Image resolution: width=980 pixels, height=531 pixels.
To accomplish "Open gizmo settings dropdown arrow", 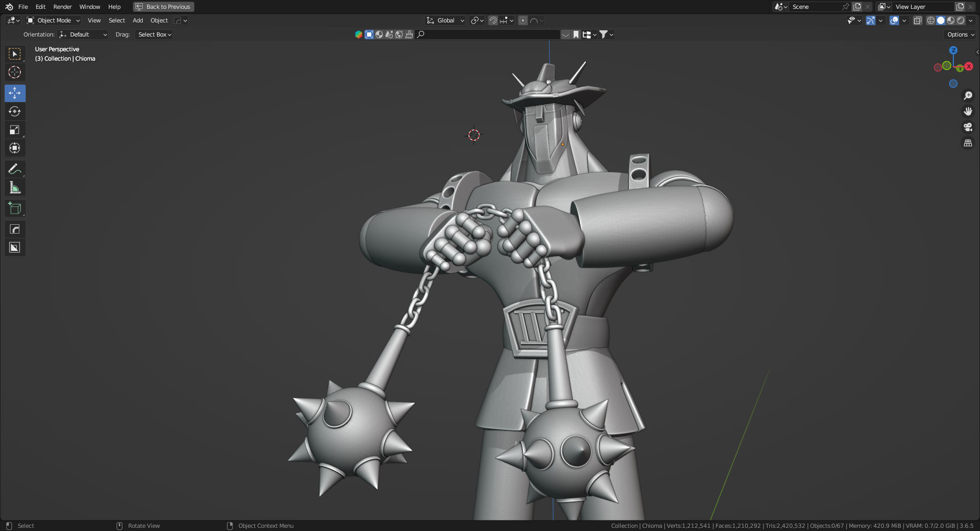I will click(881, 20).
